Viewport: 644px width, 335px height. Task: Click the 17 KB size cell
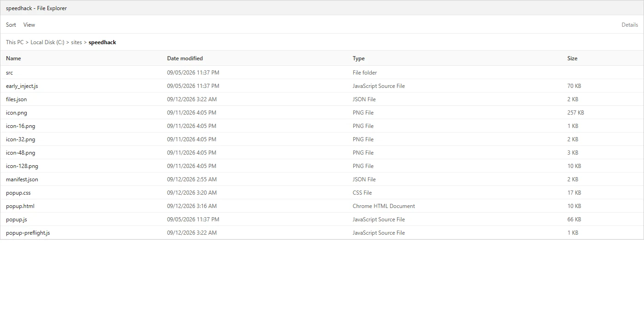[x=574, y=193]
